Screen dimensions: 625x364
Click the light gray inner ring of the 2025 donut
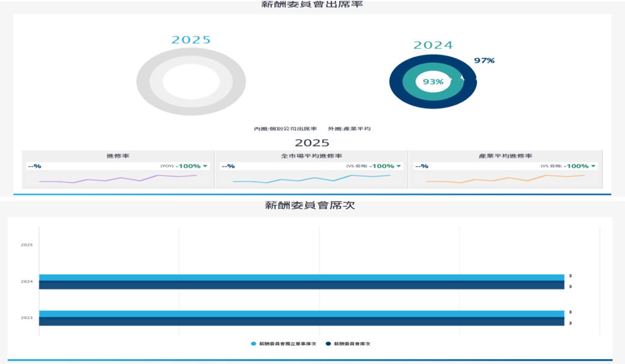coord(156,82)
